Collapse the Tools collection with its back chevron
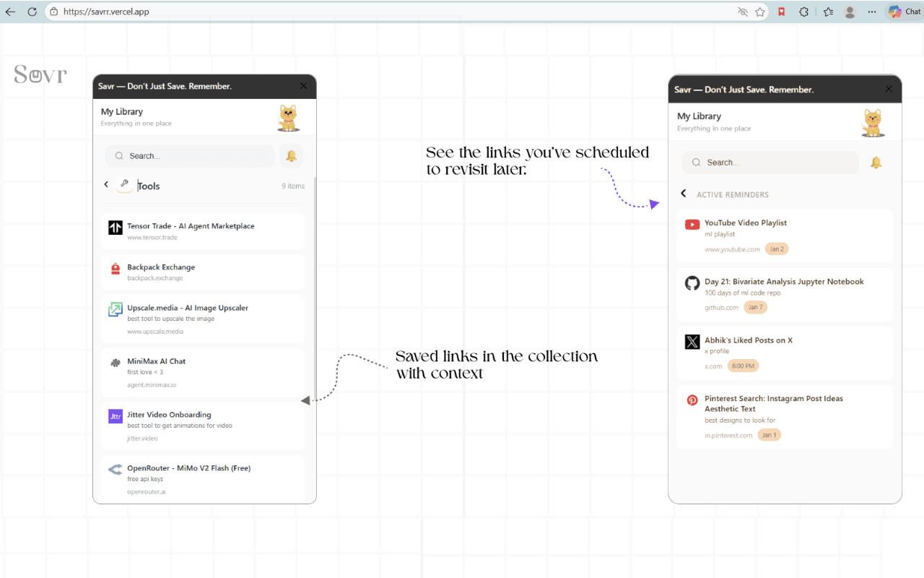 point(105,185)
